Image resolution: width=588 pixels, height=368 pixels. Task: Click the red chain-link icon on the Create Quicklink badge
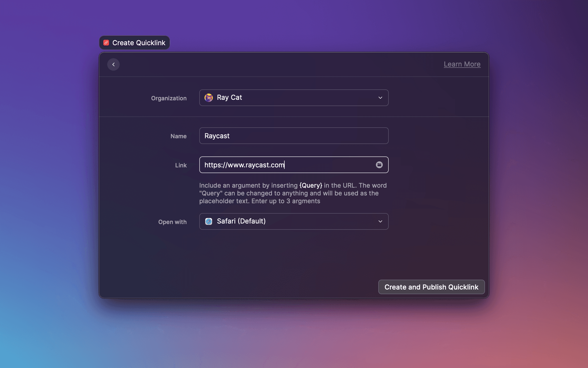tap(106, 42)
